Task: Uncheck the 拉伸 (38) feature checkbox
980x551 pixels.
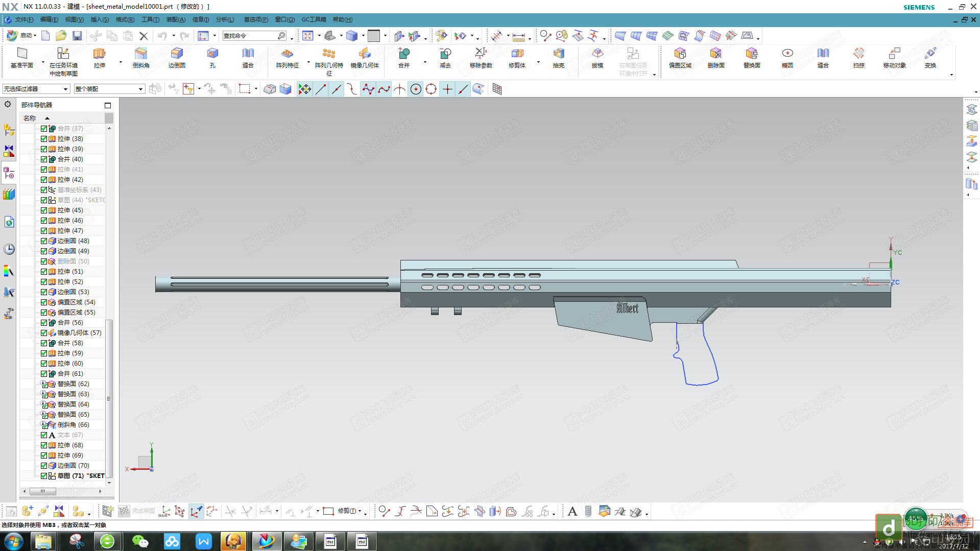Action: coord(44,139)
